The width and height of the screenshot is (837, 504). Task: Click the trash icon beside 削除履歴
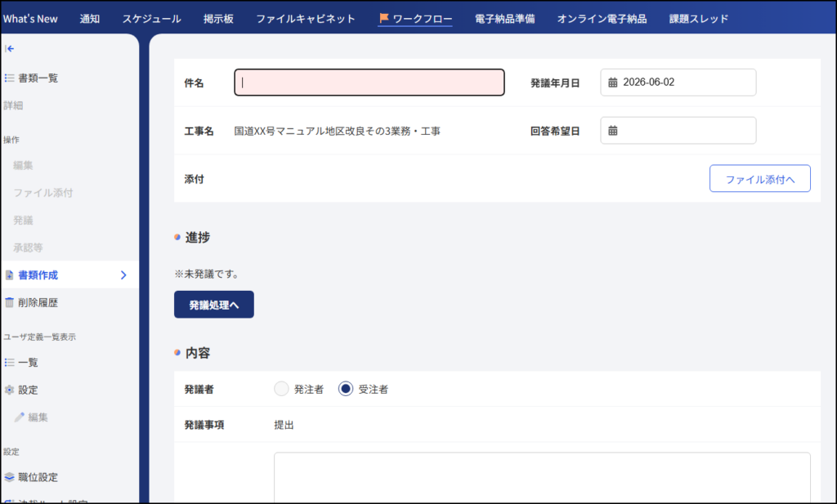pyautogui.click(x=9, y=302)
